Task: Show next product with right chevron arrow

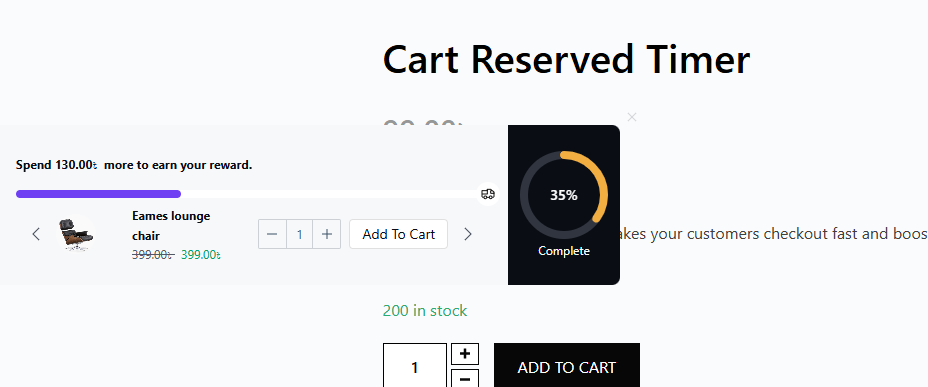Action: (468, 234)
